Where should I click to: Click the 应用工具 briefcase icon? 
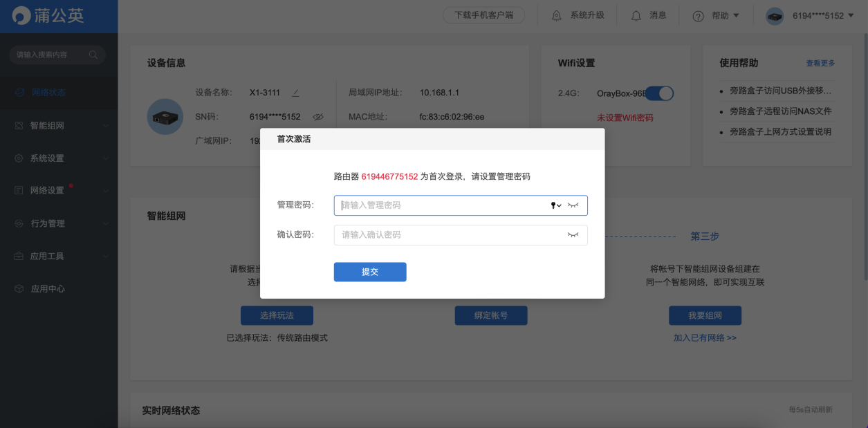click(18, 256)
